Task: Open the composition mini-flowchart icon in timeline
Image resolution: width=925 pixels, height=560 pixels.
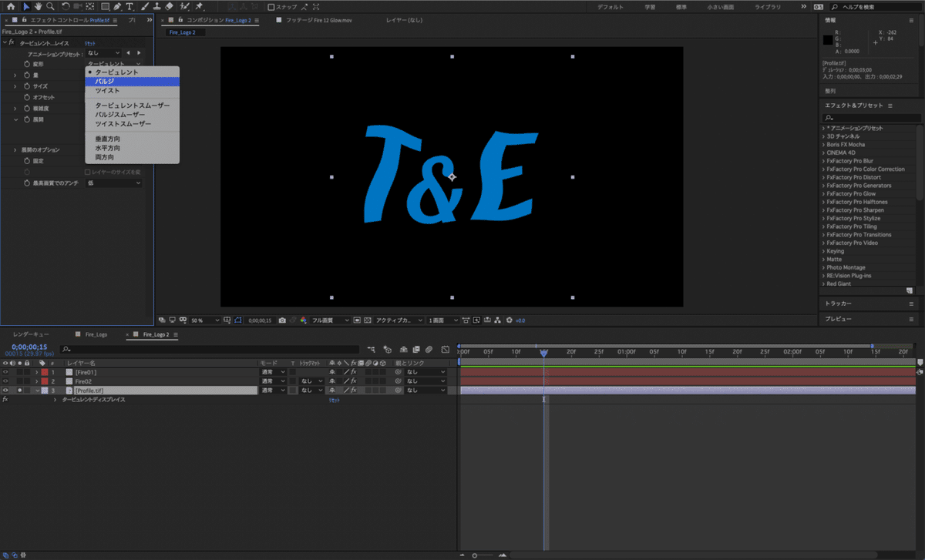Action: click(372, 349)
